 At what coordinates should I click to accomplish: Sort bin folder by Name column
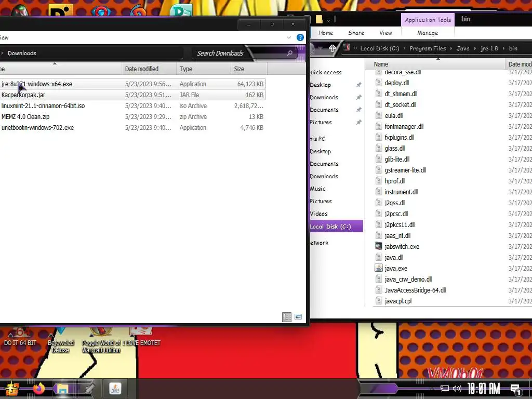coord(436,64)
